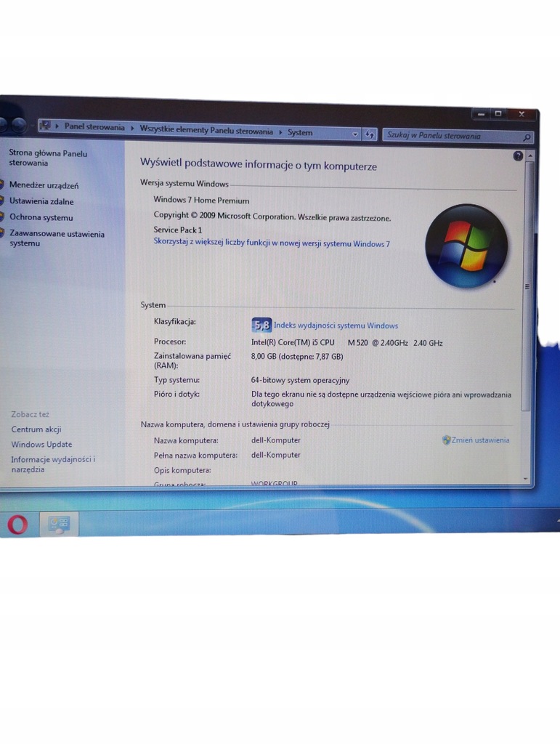Open Windows Update link
Screen dimensions: 560x744
[41, 445]
